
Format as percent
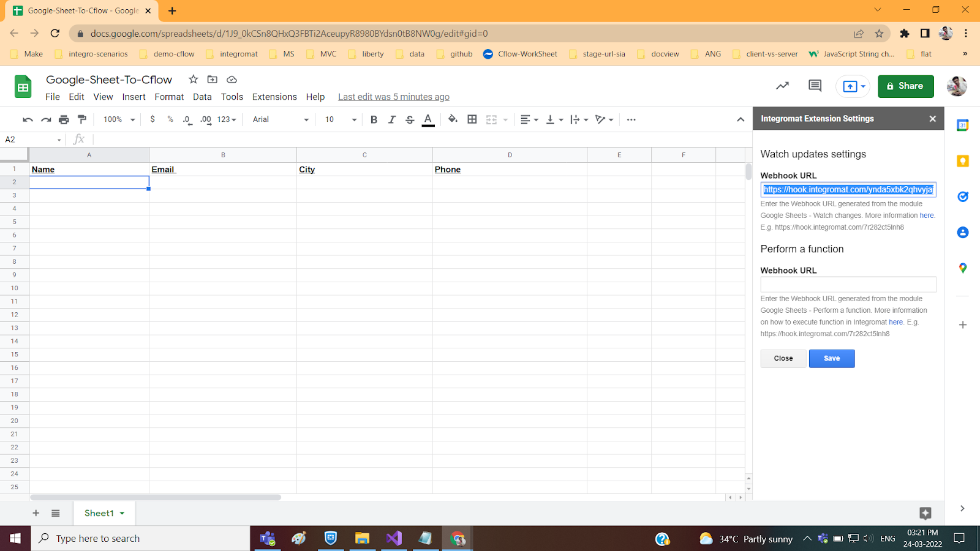point(170,119)
